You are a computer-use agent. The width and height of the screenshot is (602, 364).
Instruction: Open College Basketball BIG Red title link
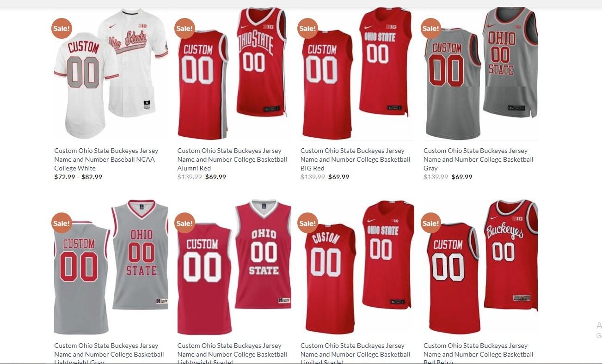coord(355,159)
